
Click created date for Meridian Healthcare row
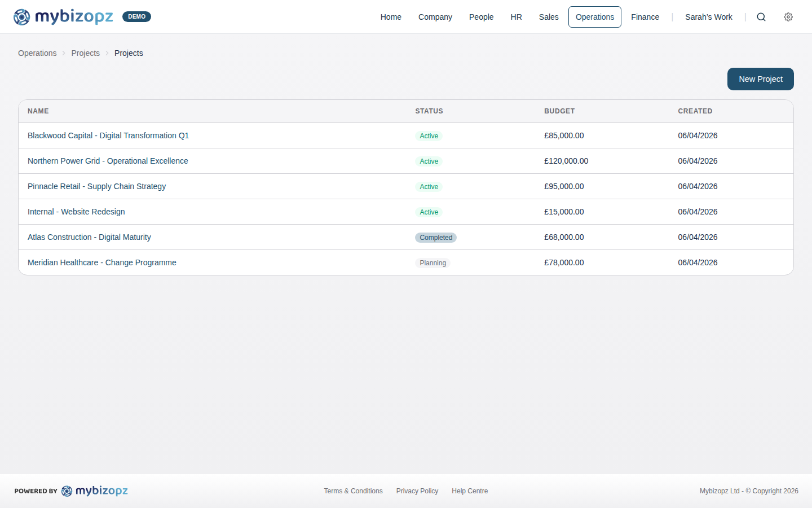pos(698,262)
